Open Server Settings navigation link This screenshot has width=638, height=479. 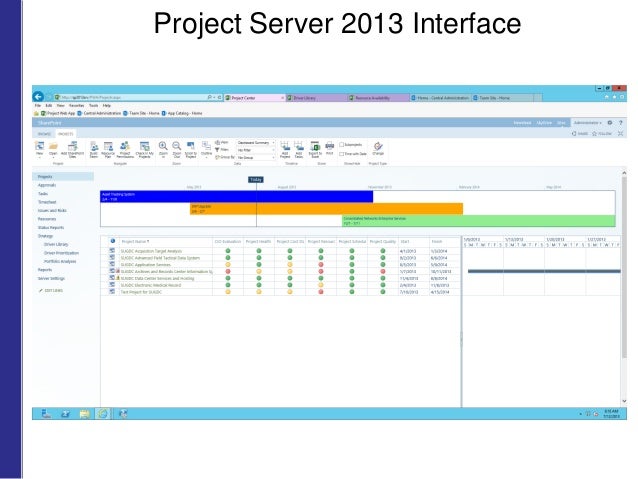[51, 278]
